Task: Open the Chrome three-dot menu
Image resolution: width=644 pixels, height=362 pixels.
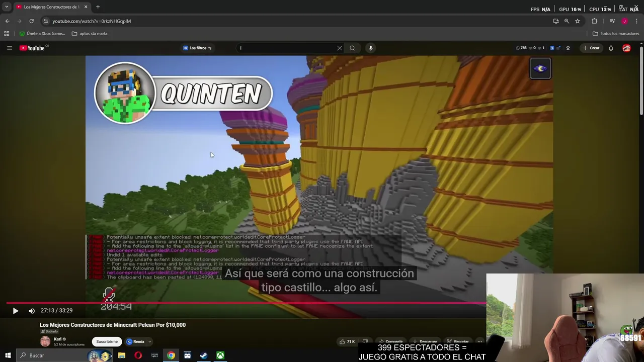Action: [637, 21]
